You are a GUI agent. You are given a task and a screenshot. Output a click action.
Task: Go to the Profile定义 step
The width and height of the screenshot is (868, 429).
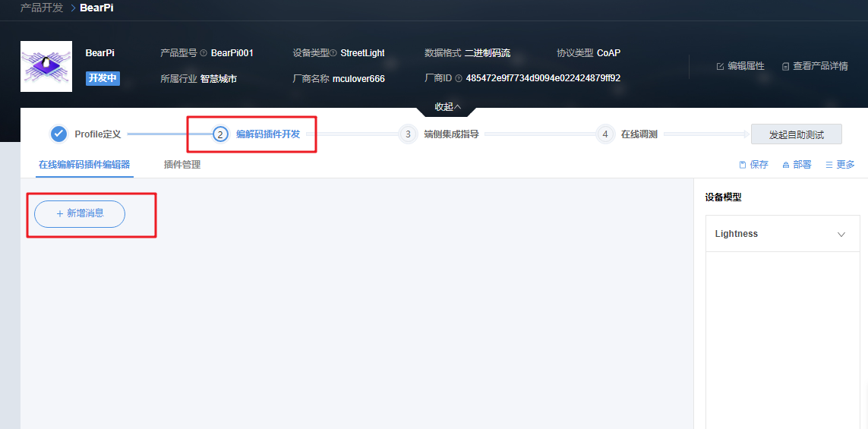pyautogui.click(x=98, y=134)
